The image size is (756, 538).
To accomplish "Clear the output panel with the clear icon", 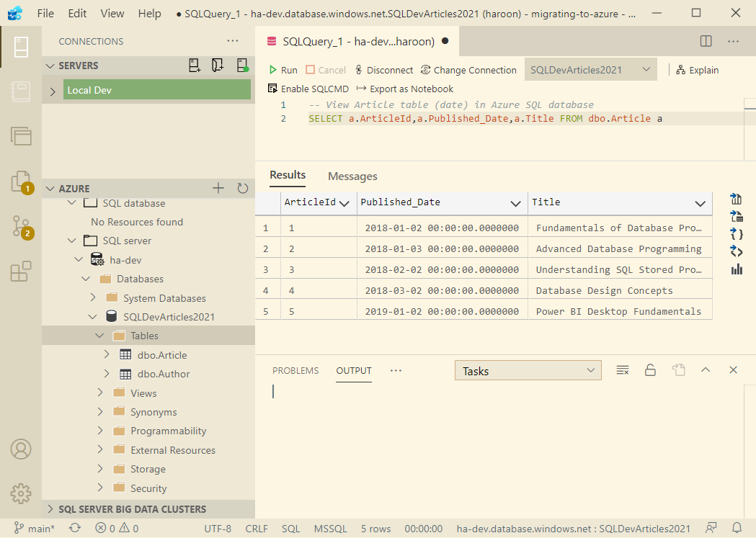I will [x=623, y=370].
